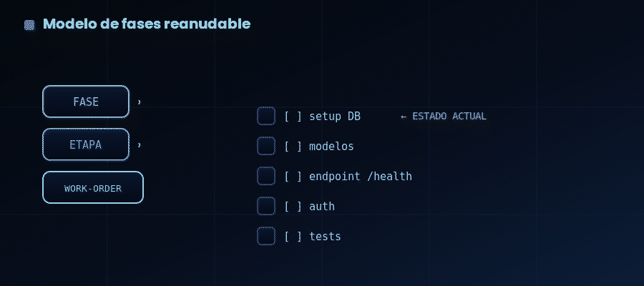This screenshot has width=644, height=286.
Task: Select the modelos task text
Action: [x=331, y=146]
